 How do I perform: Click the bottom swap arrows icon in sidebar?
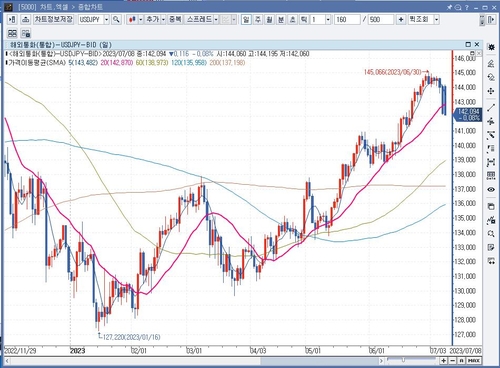tap(491, 261)
